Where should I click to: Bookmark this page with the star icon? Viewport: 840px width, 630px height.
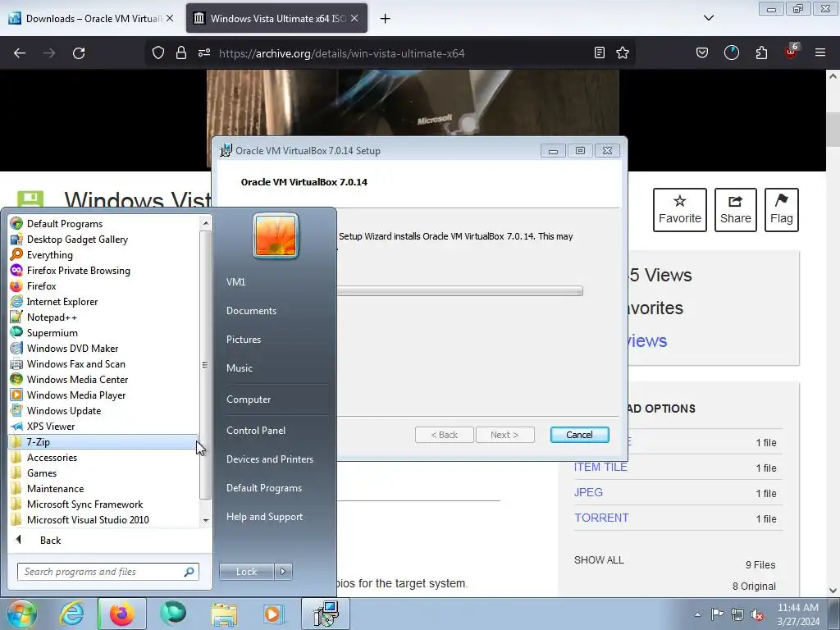(623, 52)
